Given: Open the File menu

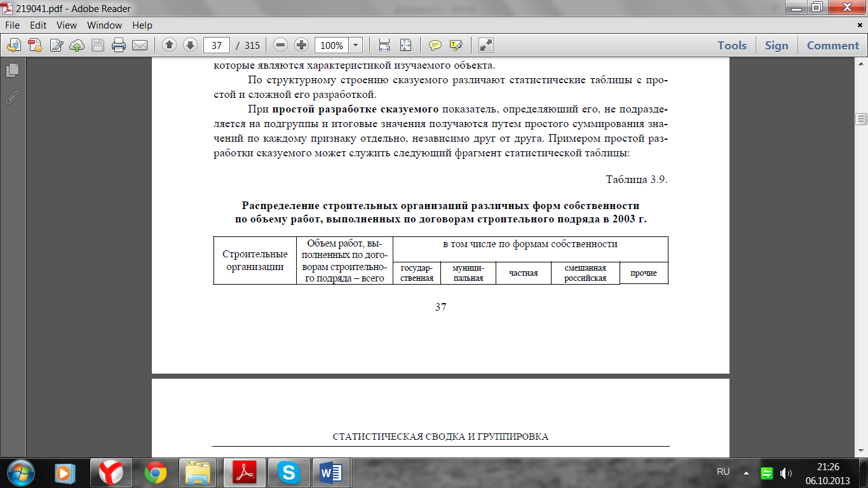Looking at the screenshot, I should [13, 25].
